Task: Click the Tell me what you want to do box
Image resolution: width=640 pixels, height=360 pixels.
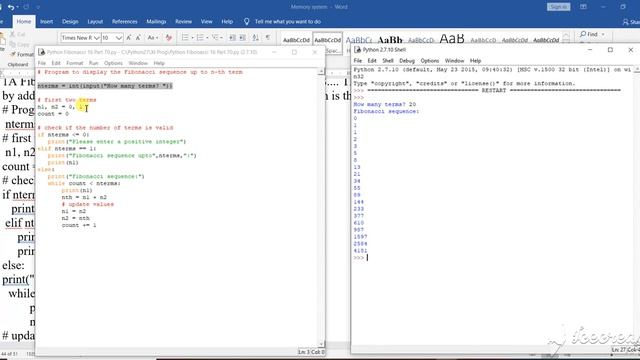Action: tap(288, 22)
